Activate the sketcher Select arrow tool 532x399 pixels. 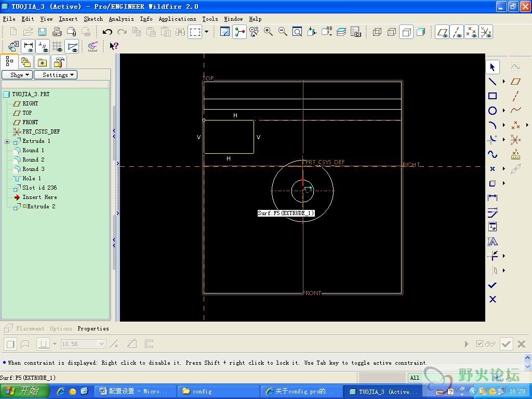[493, 67]
